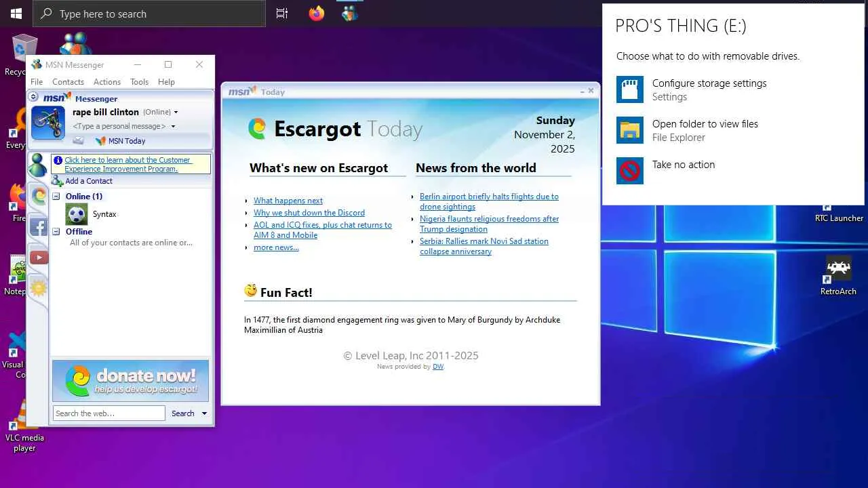The image size is (868, 488).
Task: Select the VLC media player desktop icon
Action: click(24, 426)
